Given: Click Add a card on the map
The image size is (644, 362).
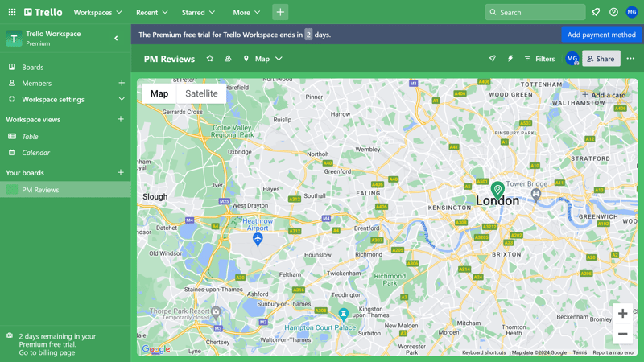Looking at the screenshot, I should coord(604,95).
